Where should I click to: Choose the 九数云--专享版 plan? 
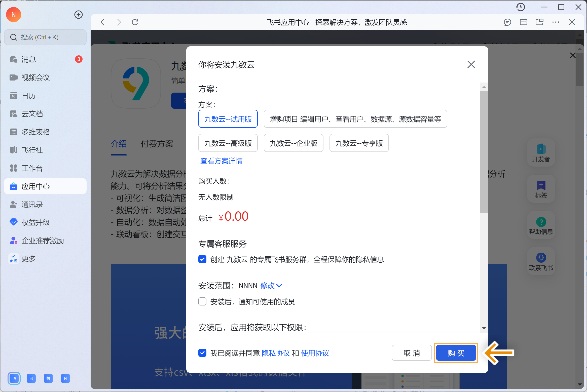pyautogui.click(x=359, y=143)
